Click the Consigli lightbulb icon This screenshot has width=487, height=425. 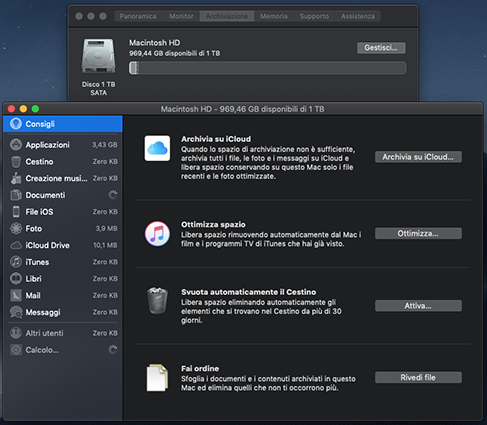tap(16, 124)
